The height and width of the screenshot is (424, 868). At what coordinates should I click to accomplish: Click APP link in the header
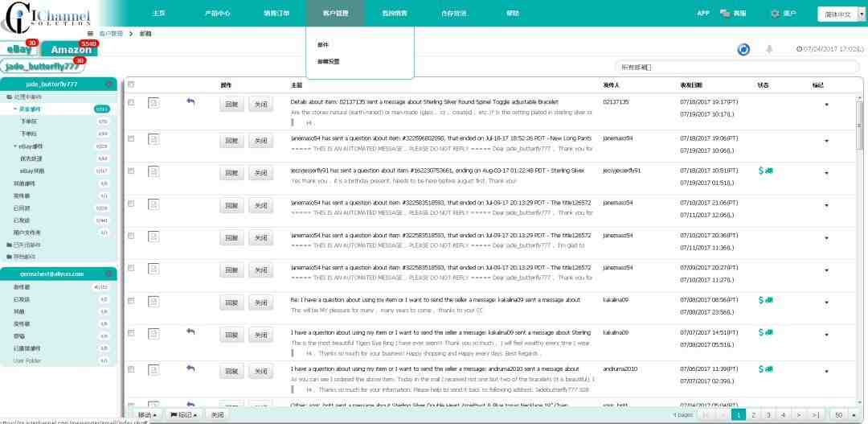[703, 13]
